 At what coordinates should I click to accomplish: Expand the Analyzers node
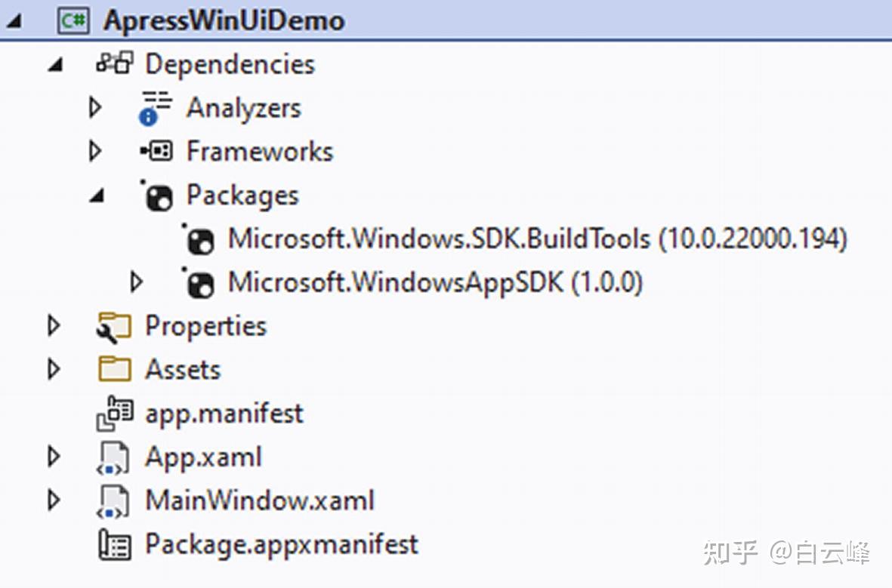click(94, 108)
